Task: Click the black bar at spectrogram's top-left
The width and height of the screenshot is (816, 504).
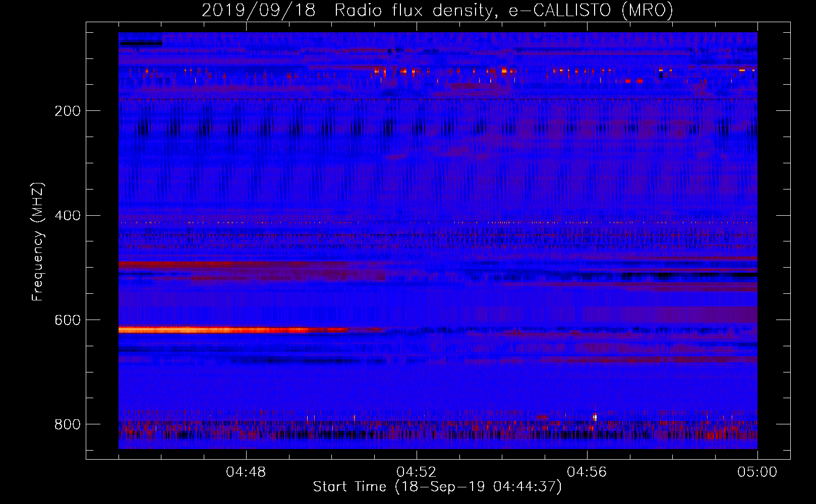Action: [141, 44]
